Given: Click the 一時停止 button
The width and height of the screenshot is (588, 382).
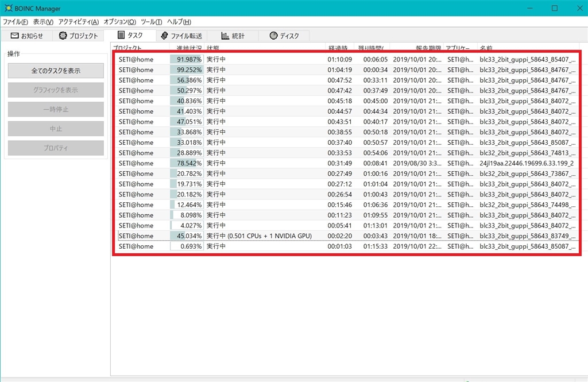Looking at the screenshot, I should click(56, 109).
